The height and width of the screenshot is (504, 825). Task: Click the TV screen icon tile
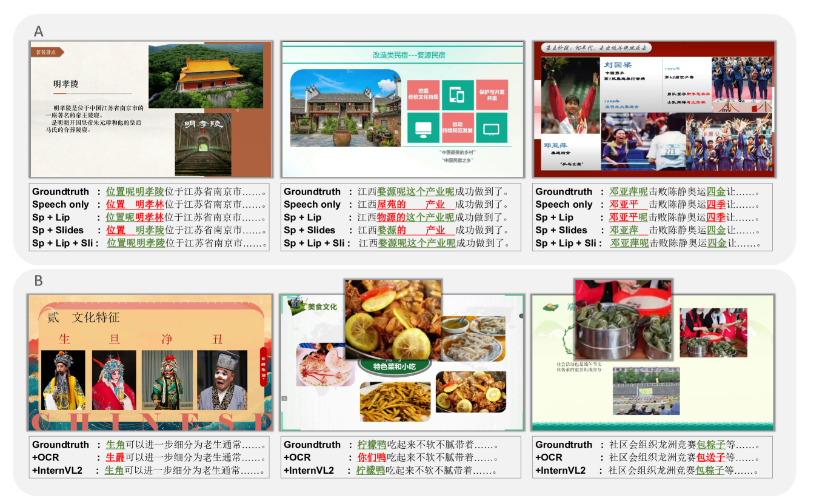(492, 128)
